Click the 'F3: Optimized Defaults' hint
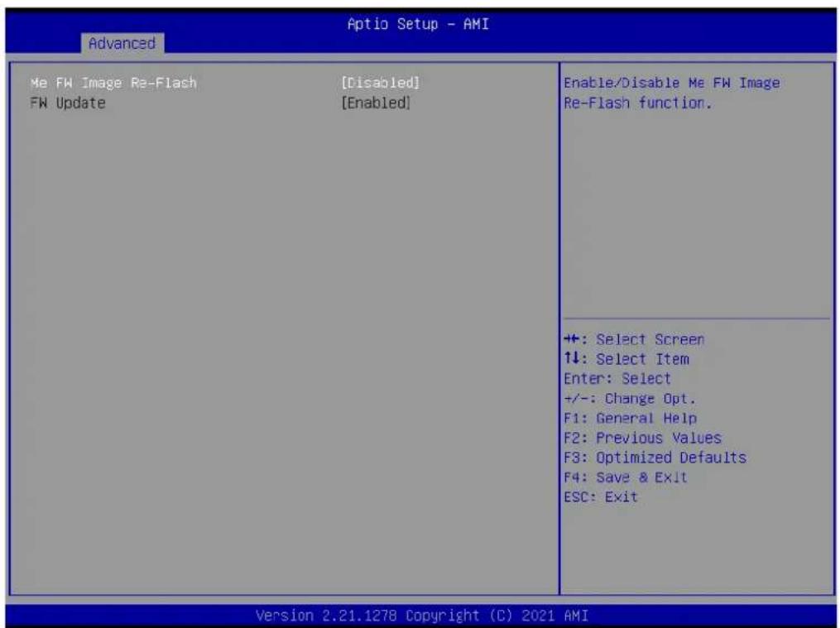 655,458
